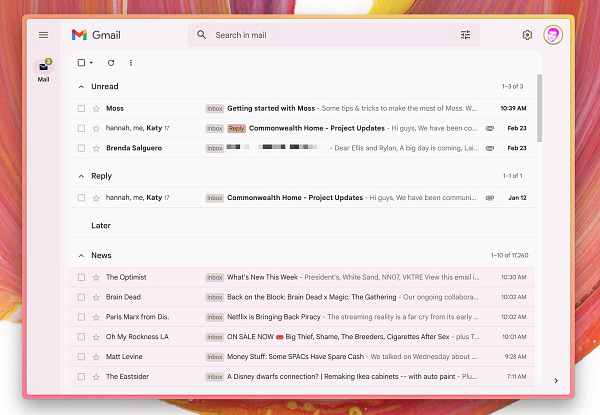Star the Brenda Salguero email
Screen dimensions: 600x415
(x=96, y=148)
